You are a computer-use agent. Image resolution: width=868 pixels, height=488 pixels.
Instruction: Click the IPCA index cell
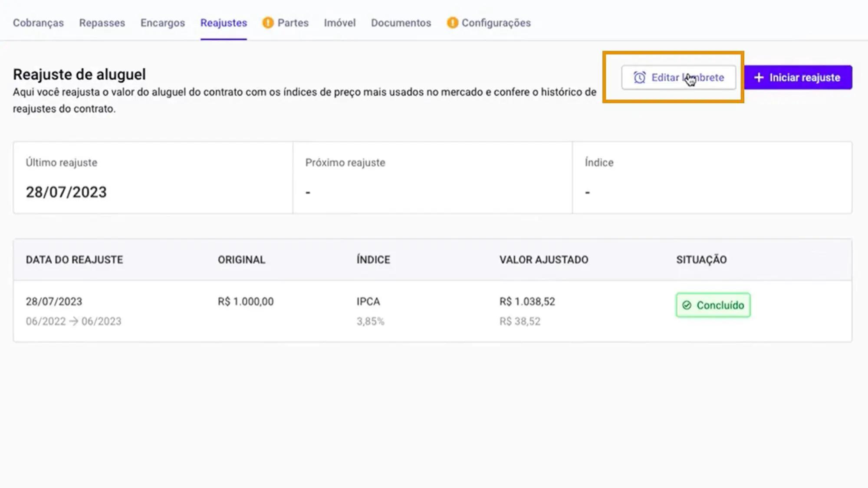pyautogui.click(x=368, y=301)
